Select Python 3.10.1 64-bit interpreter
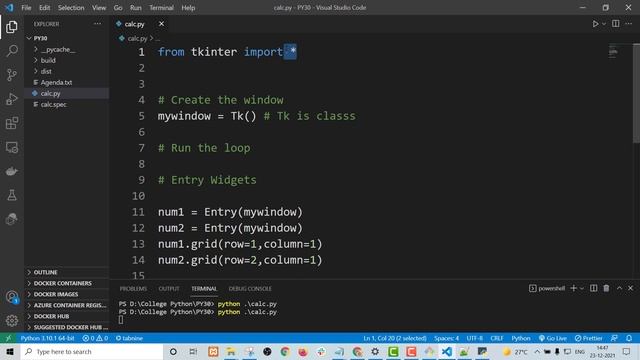 coord(47,338)
